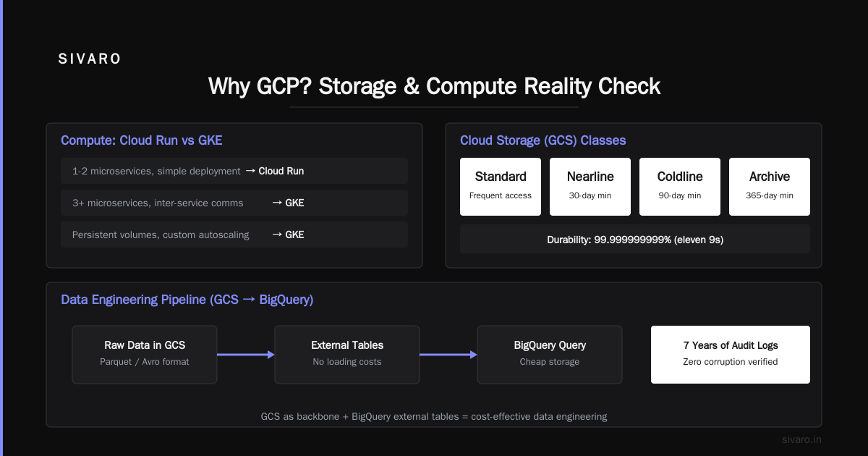The width and height of the screenshot is (868, 456).
Task: Click the SIVARO logo text
Action: pos(90,59)
